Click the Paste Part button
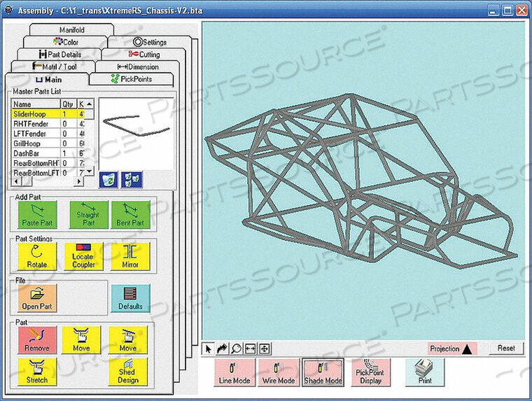Viewport: 532px width, 401px height. click(x=36, y=216)
